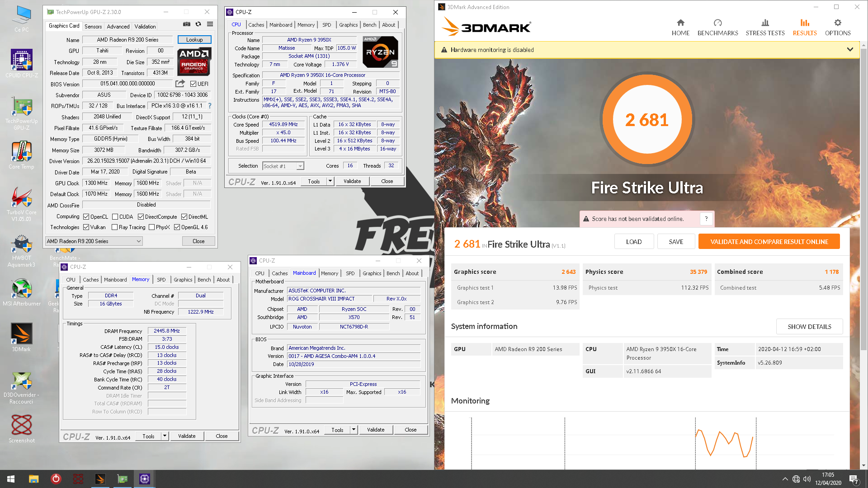Switch to Advanced tab in GPU-Z
The image size is (868, 488).
click(118, 27)
